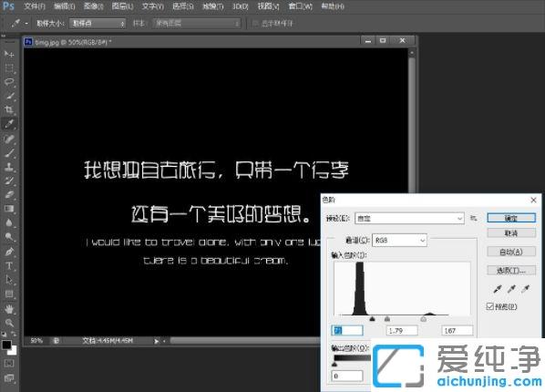Image resolution: width=545 pixels, height=392 pixels.
Task: Change the screen mode
Action: click(9, 378)
